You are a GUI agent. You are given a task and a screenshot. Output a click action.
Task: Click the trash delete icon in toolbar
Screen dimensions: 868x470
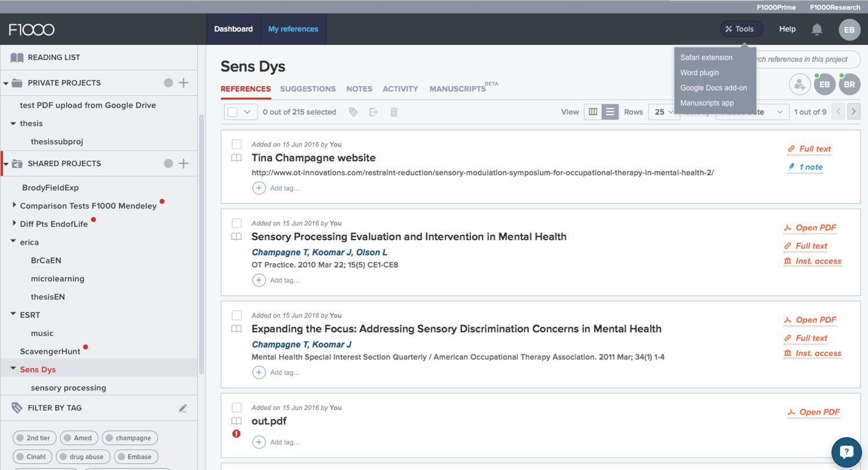393,112
